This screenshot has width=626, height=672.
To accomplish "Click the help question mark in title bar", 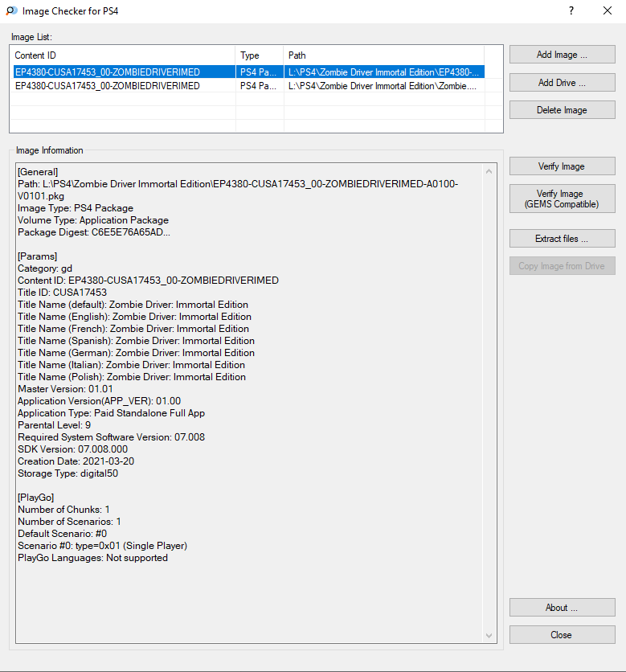I will click(571, 10).
